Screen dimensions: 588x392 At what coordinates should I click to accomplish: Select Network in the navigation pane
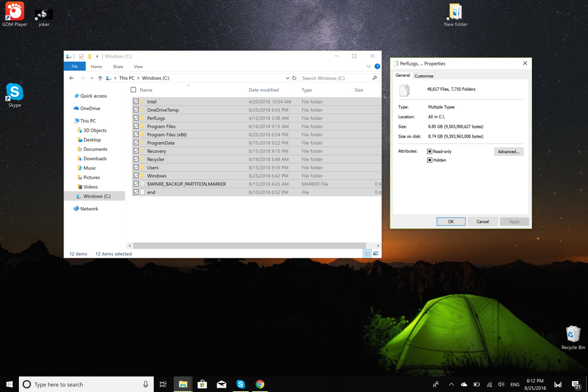click(89, 209)
